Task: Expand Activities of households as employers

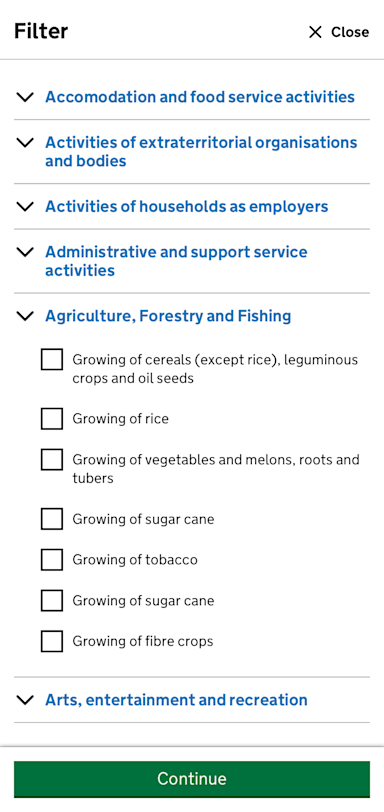Action: (186, 206)
